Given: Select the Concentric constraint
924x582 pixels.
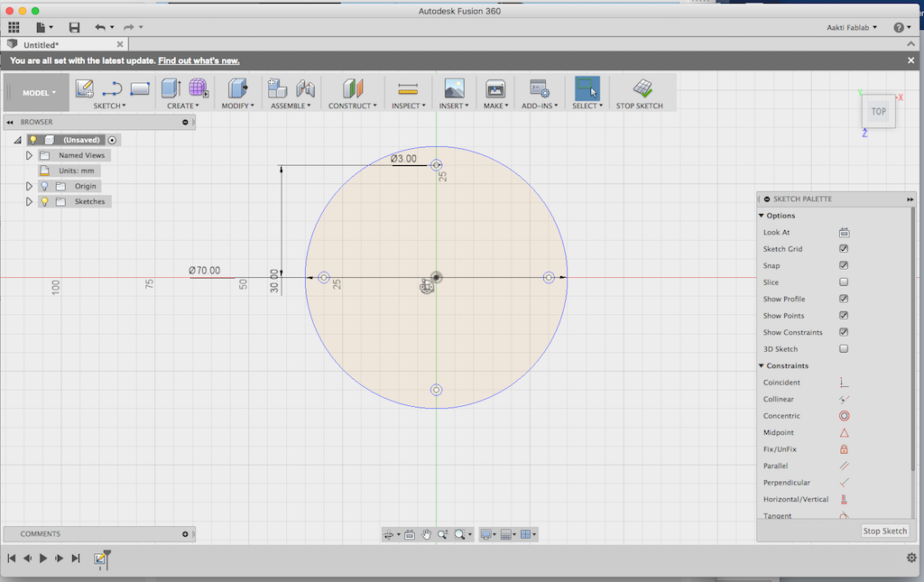Looking at the screenshot, I should click(x=844, y=416).
